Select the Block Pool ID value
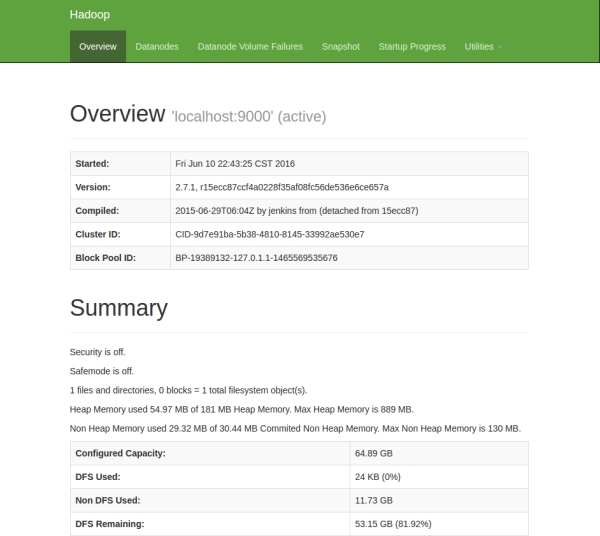Screen dimensions: 600x536 click(256, 258)
